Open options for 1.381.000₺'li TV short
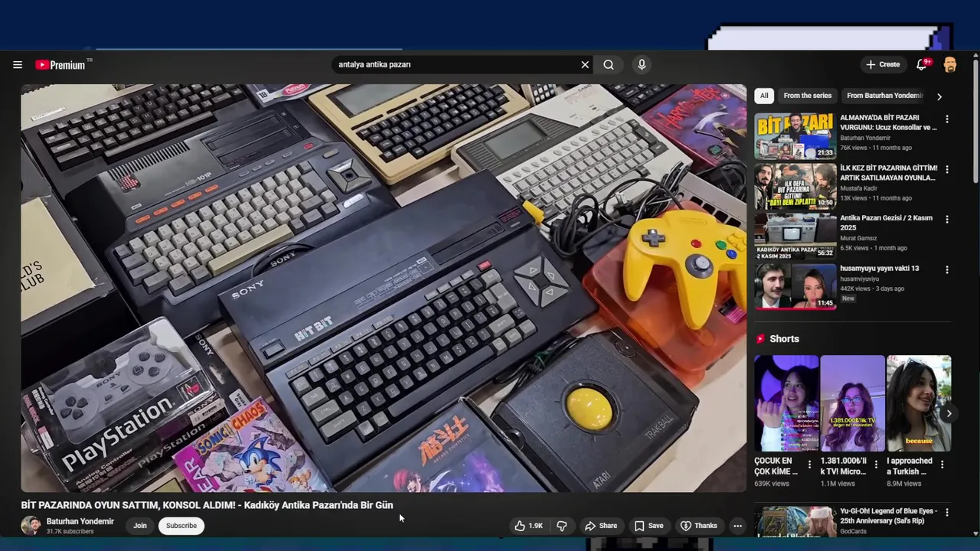This screenshot has height=551, width=980. (876, 465)
